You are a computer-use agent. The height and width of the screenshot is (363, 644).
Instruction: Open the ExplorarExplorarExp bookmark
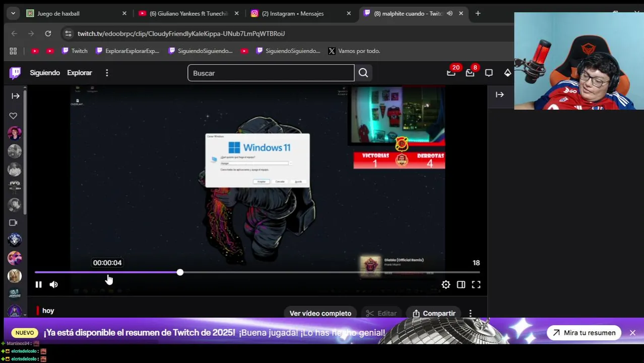[x=127, y=51]
